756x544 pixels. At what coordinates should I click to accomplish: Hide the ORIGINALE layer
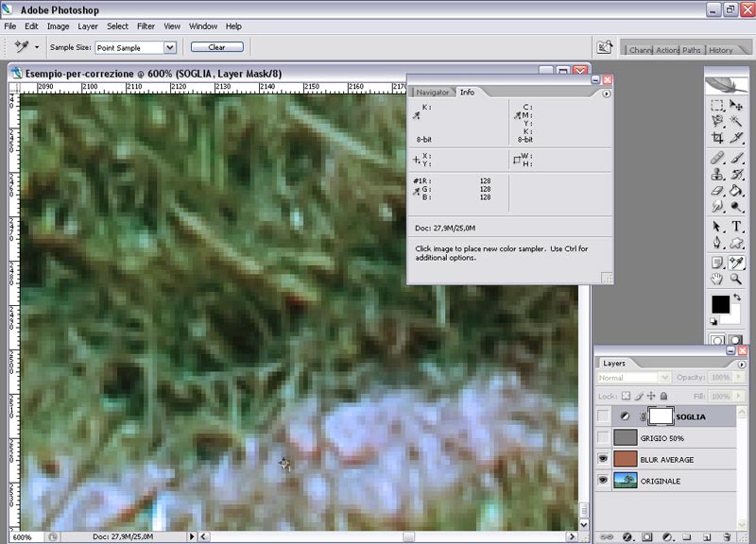click(x=604, y=482)
